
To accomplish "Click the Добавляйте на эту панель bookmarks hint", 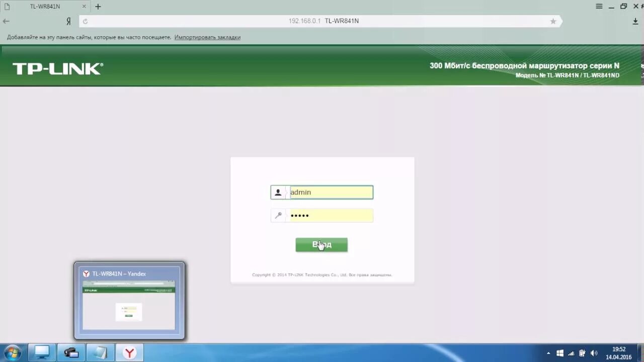I will [89, 37].
